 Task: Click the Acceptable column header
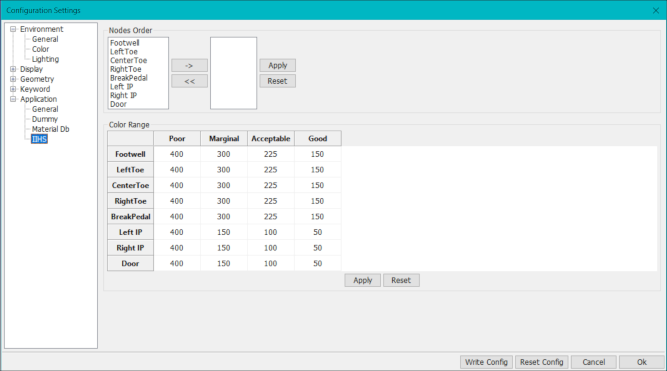click(271, 139)
